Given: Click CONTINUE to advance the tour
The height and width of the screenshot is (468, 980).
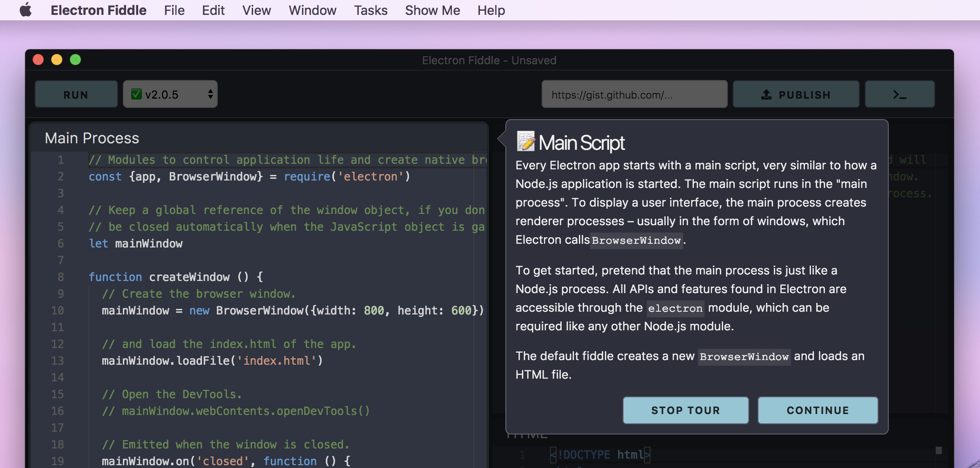Looking at the screenshot, I should [x=817, y=410].
